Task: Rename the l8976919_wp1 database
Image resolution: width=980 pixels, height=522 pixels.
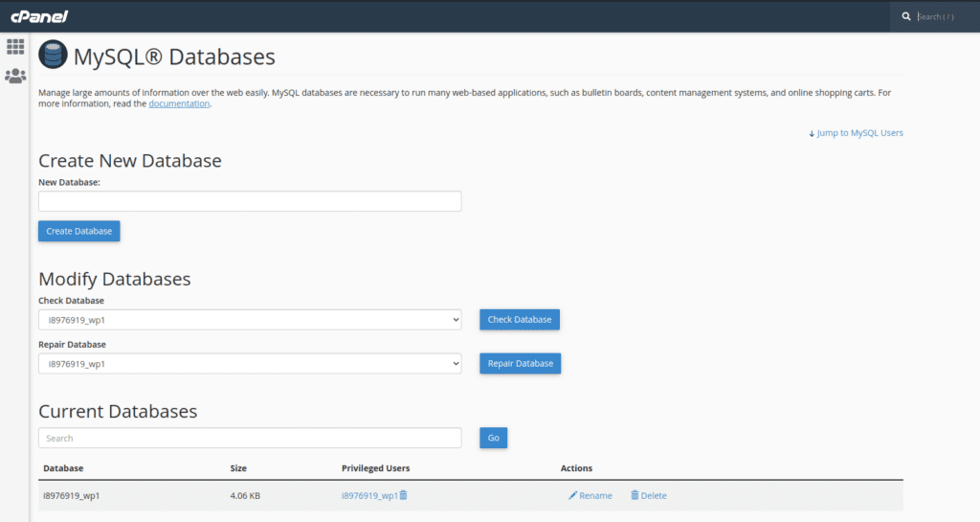Action: (x=590, y=495)
